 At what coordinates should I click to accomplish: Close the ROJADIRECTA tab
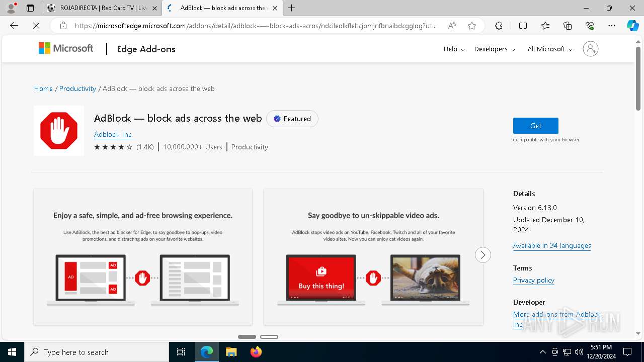(154, 8)
